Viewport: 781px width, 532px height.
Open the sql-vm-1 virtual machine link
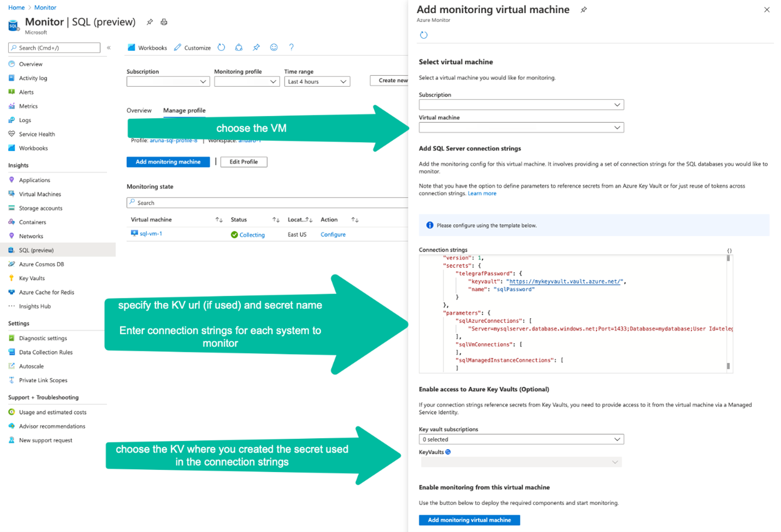pos(151,234)
